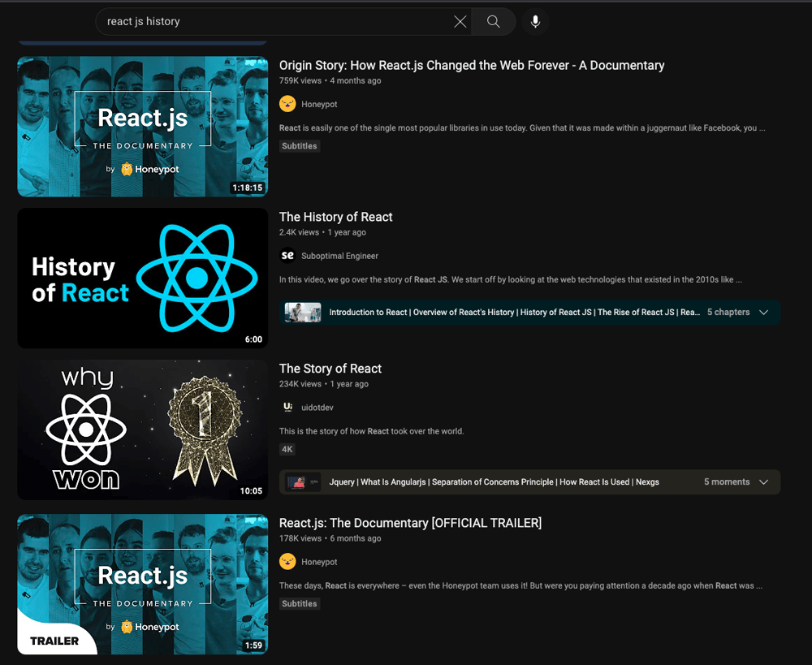Viewport: 812px width, 665px height.
Task: Expand the 5 chapters list chevron
Action: coord(763,313)
